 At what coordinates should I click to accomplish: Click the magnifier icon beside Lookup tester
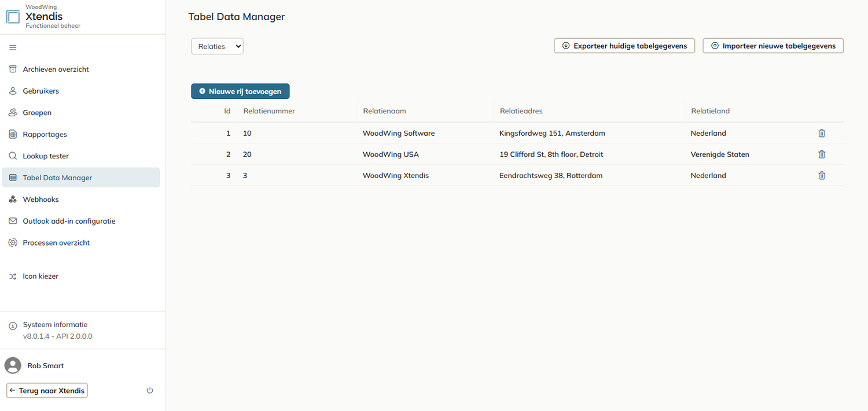13,156
